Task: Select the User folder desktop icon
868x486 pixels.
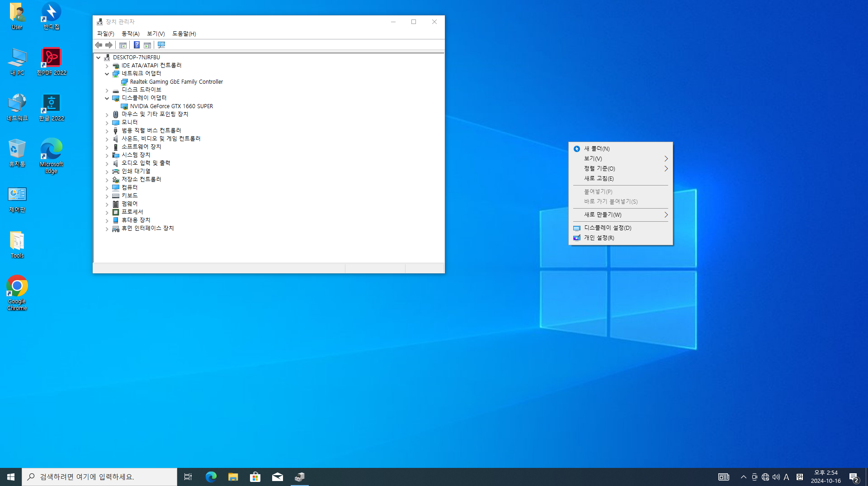Action: click(17, 16)
